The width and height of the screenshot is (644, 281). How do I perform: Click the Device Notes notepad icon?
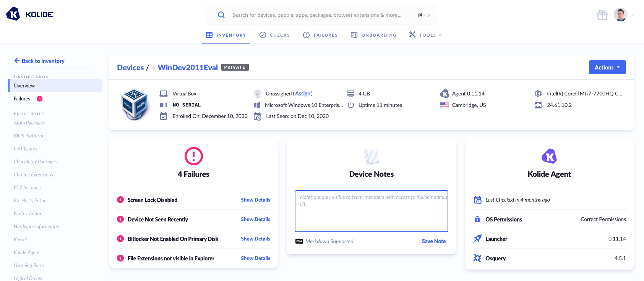(x=371, y=156)
